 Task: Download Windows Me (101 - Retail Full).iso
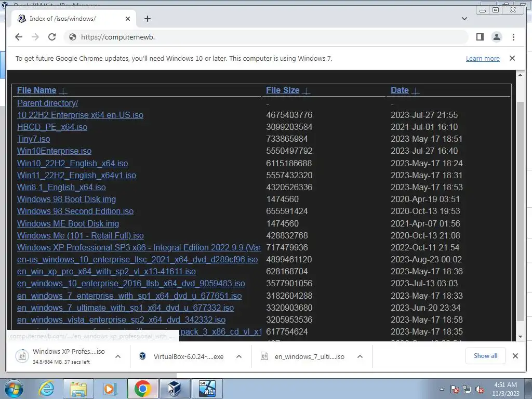81,235
